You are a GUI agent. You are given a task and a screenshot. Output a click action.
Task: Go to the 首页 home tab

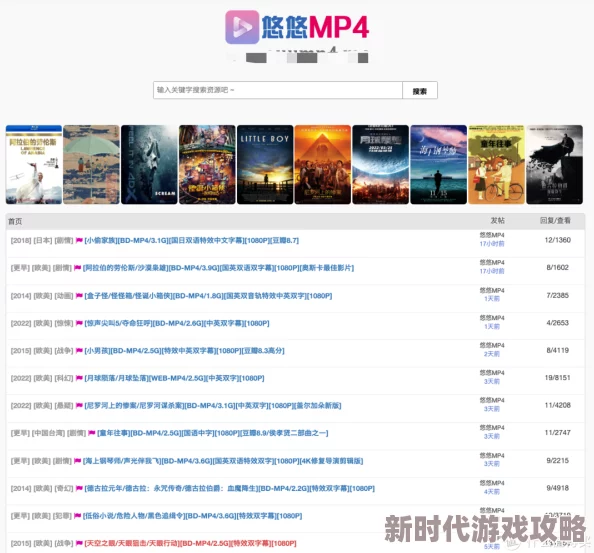pos(15,221)
